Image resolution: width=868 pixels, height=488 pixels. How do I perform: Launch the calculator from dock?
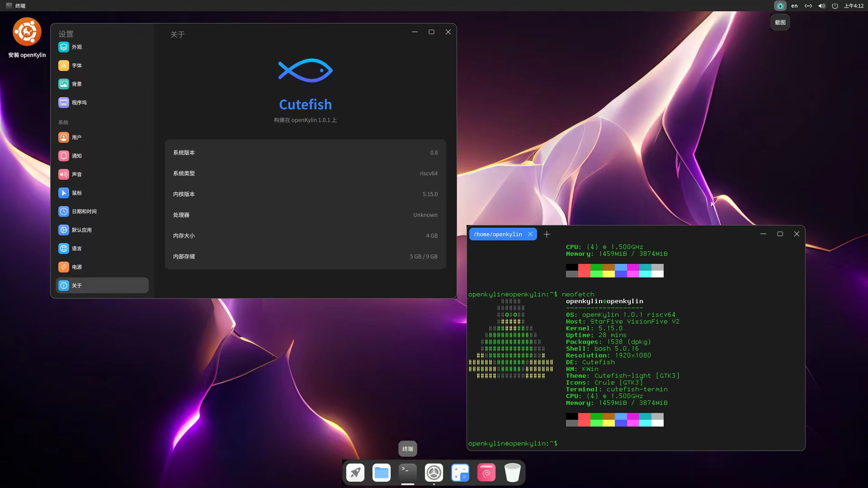[460, 473]
